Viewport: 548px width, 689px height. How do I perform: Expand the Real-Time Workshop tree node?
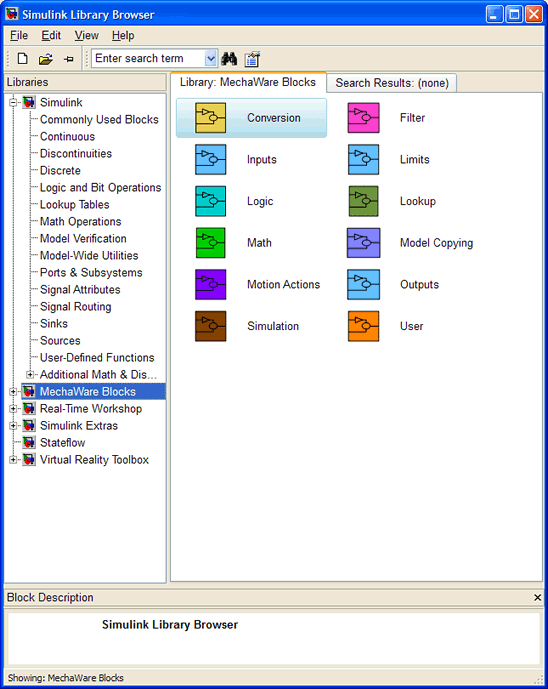(x=13, y=409)
